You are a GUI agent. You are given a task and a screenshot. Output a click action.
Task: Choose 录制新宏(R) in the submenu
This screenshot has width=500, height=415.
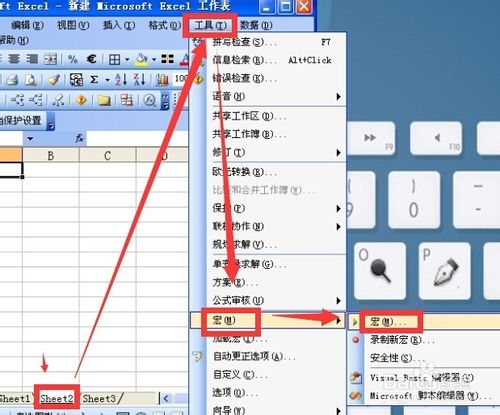(424, 340)
